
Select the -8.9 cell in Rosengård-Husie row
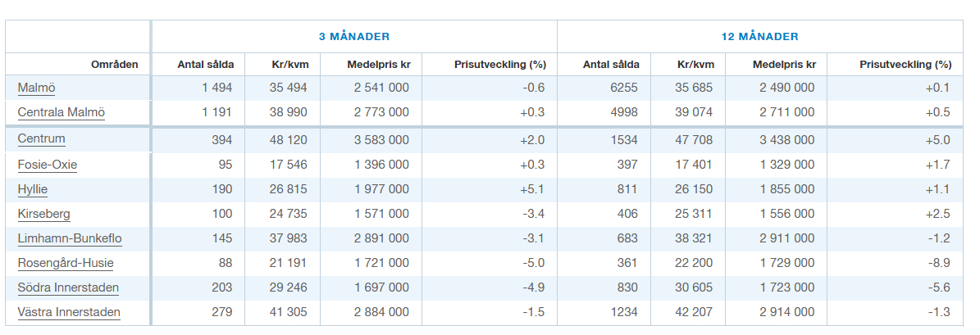pos(938,264)
